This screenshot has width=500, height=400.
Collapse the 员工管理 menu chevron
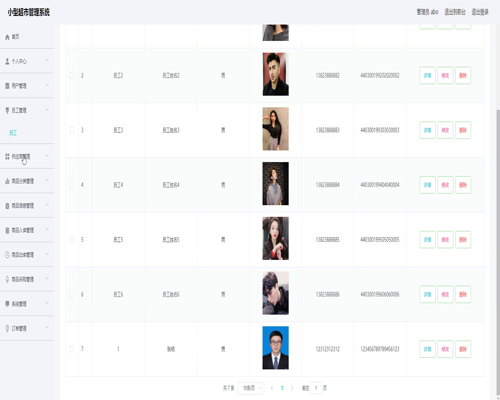[x=47, y=110]
